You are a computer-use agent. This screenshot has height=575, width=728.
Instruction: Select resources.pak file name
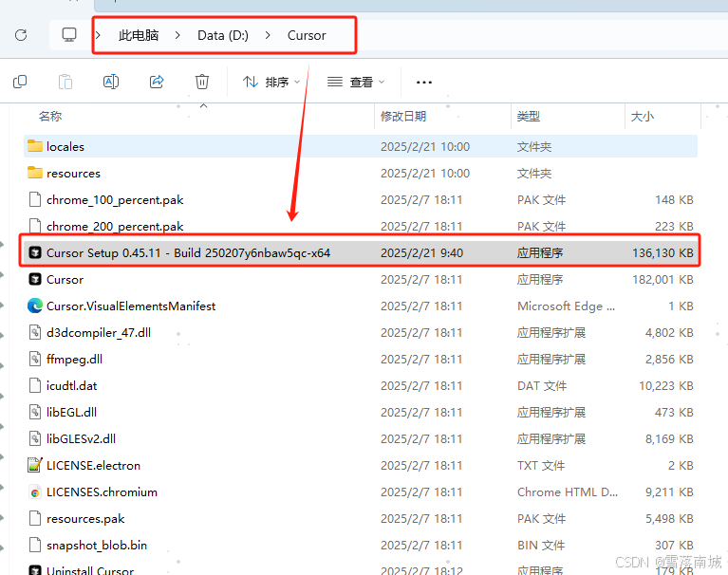click(85, 519)
